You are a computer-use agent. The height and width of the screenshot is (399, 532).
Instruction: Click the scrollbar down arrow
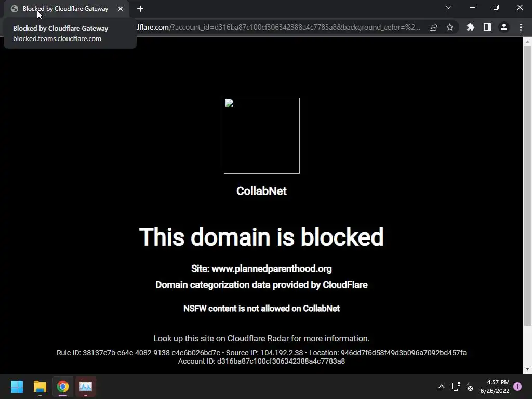[x=527, y=369]
